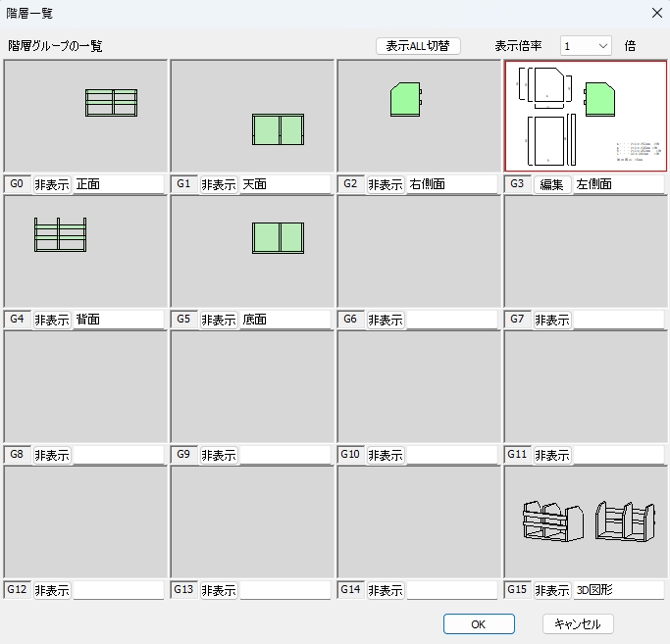This screenshot has width=670, height=644.
Task: Toggle G4 非表示 state button
Action: coord(52,320)
